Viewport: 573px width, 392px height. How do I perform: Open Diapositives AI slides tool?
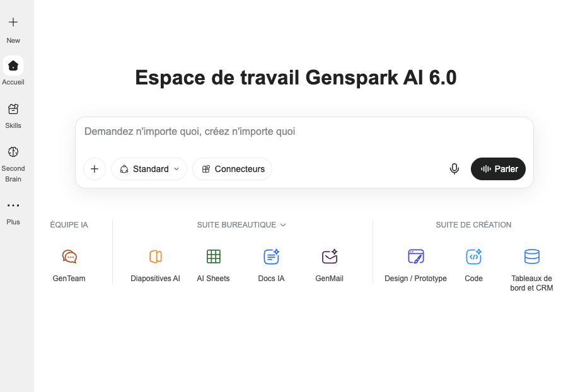tap(155, 257)
